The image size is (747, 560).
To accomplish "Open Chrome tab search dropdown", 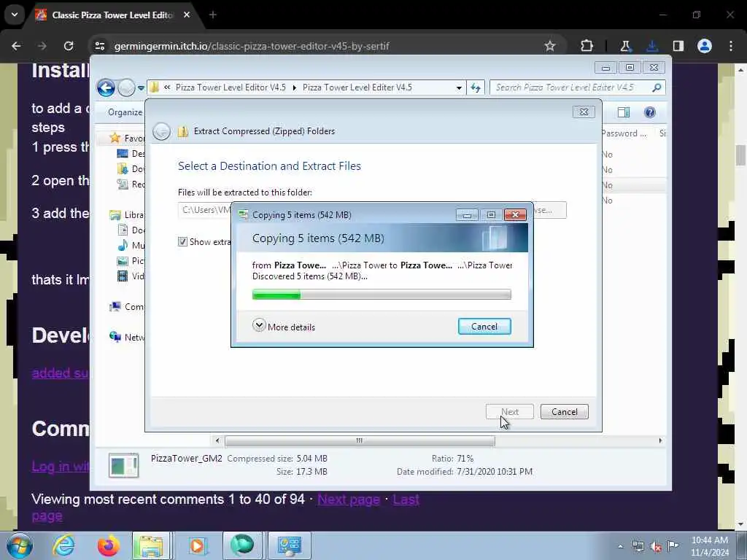I will coord(15,15).
